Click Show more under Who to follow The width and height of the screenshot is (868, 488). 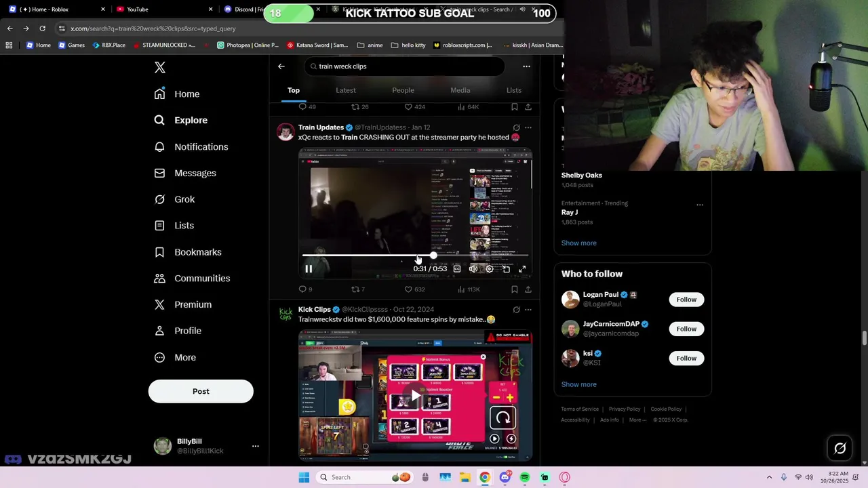[x=578, y=384]
